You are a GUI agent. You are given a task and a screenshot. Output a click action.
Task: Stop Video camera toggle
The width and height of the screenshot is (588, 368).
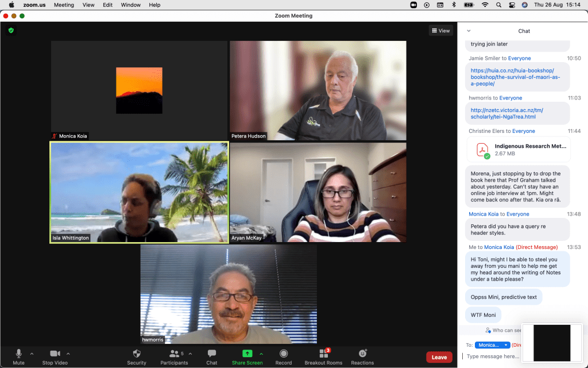(56, 356)
